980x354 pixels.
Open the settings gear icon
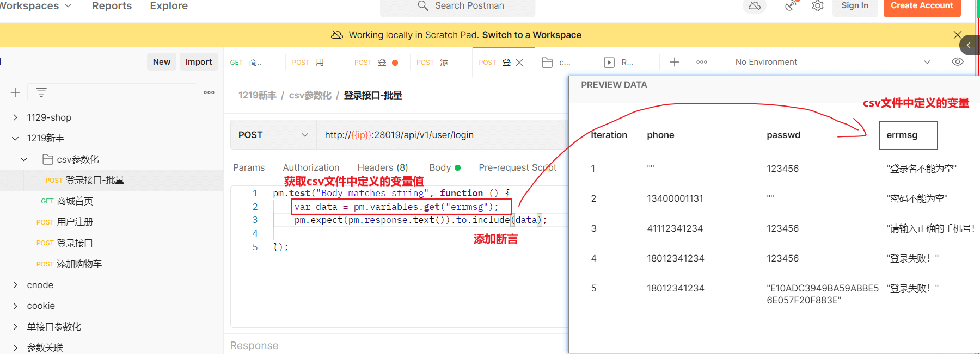817,6
